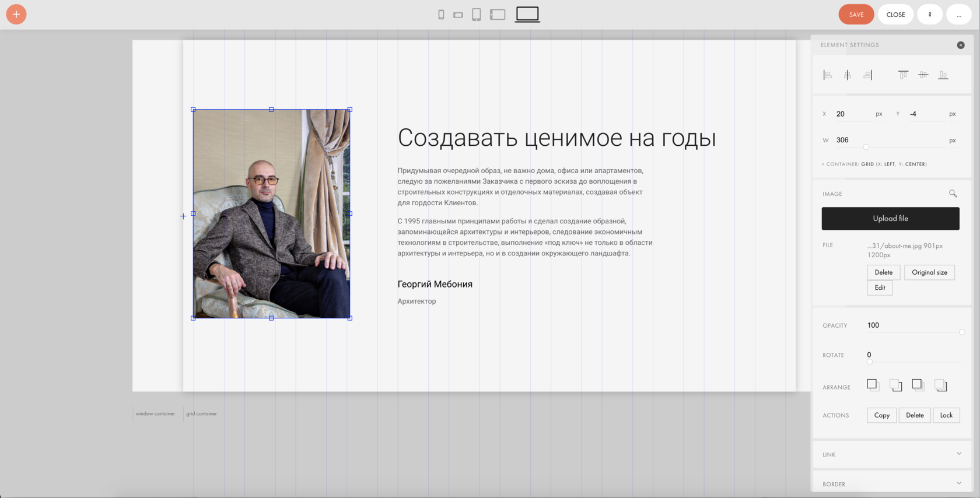This screenshot has width=980, height=498.
Task: Click the top-right resize handle of photo
Action: point(350,110)
